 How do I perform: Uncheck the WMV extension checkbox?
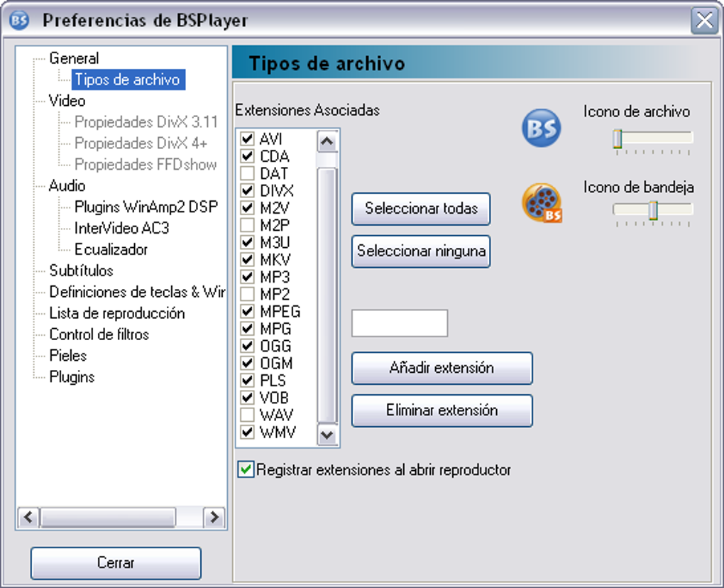247,432
